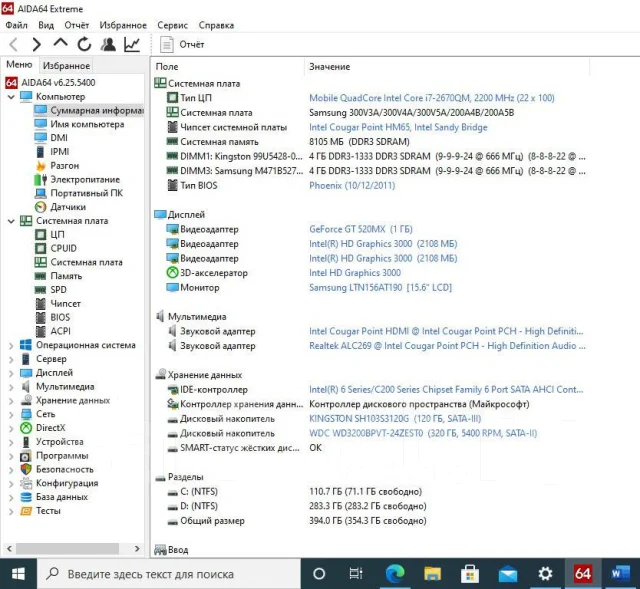Go up one level with Up arrow
Viewport: 640px width, 589px height.
click(60, 43)
